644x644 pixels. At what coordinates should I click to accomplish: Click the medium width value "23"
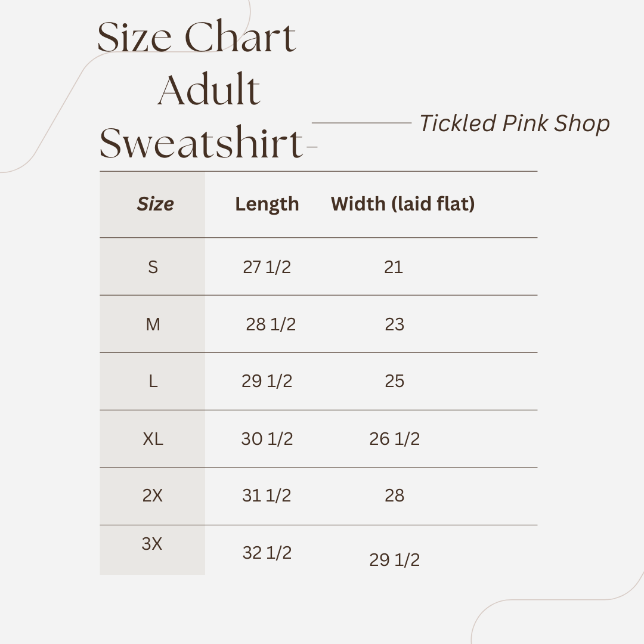coord(395,324)
